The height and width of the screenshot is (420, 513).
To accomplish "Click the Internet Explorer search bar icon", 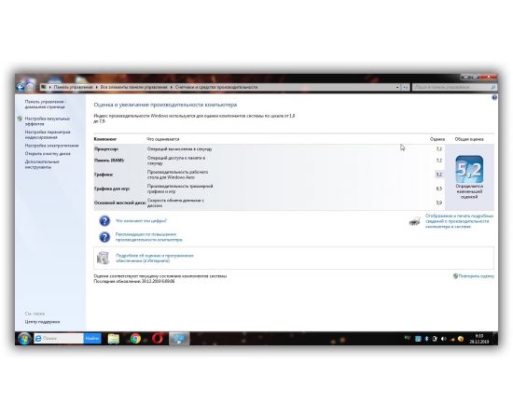I will pyautogui.click(x=38, y=339).
